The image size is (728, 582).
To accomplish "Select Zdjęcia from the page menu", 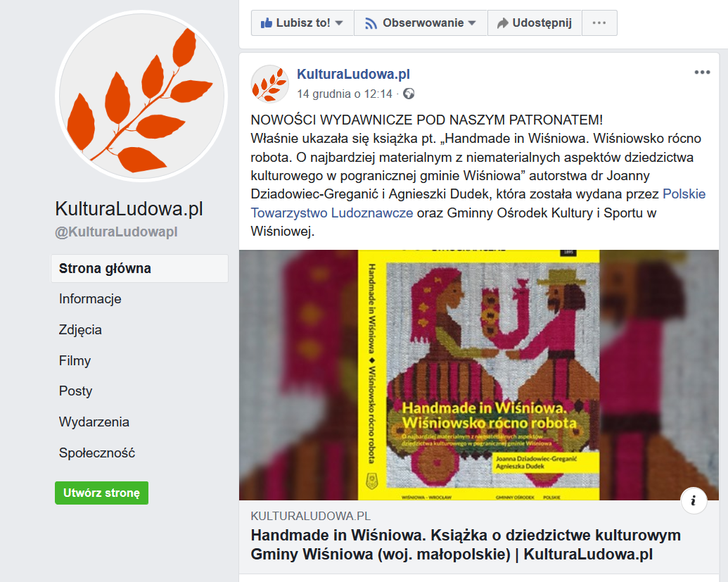I will [x=80, y=330].
